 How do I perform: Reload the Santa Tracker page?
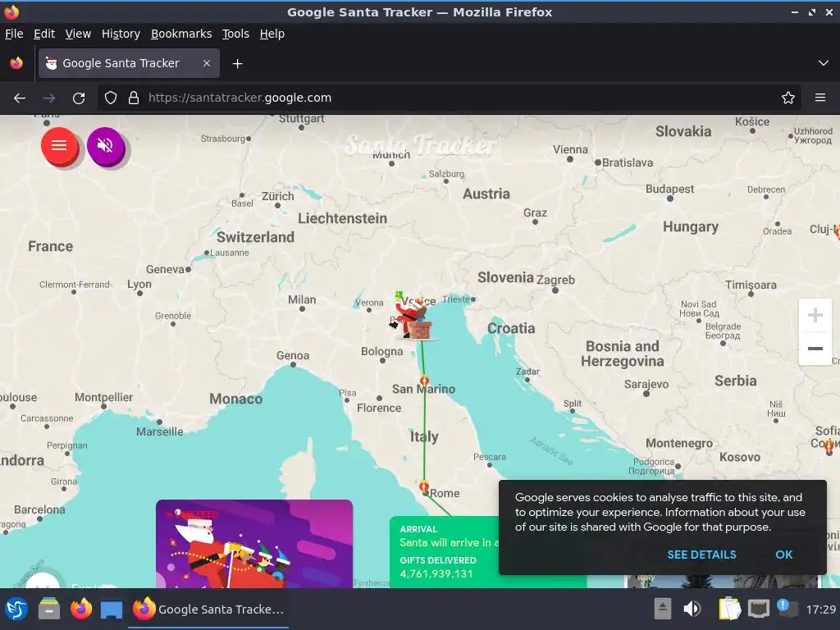point(79,98)
